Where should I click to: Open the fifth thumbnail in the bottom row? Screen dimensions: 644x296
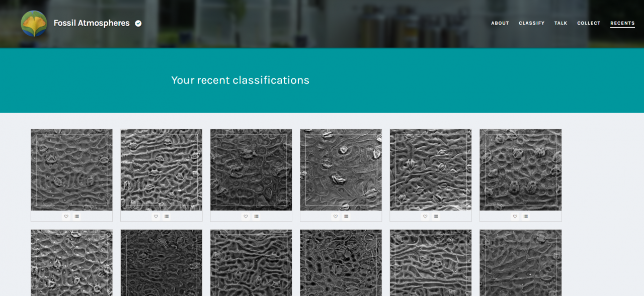(431, 263)
